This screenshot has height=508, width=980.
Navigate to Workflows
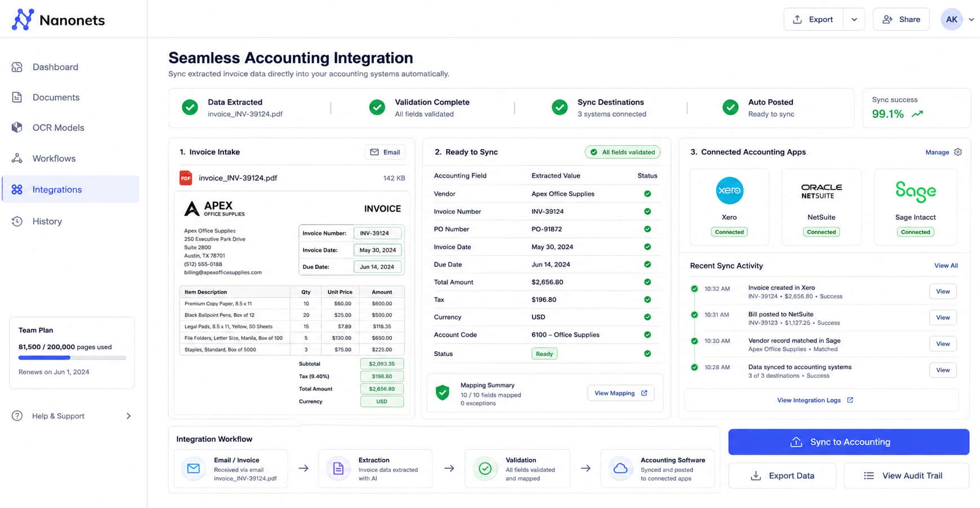point(71,159)
